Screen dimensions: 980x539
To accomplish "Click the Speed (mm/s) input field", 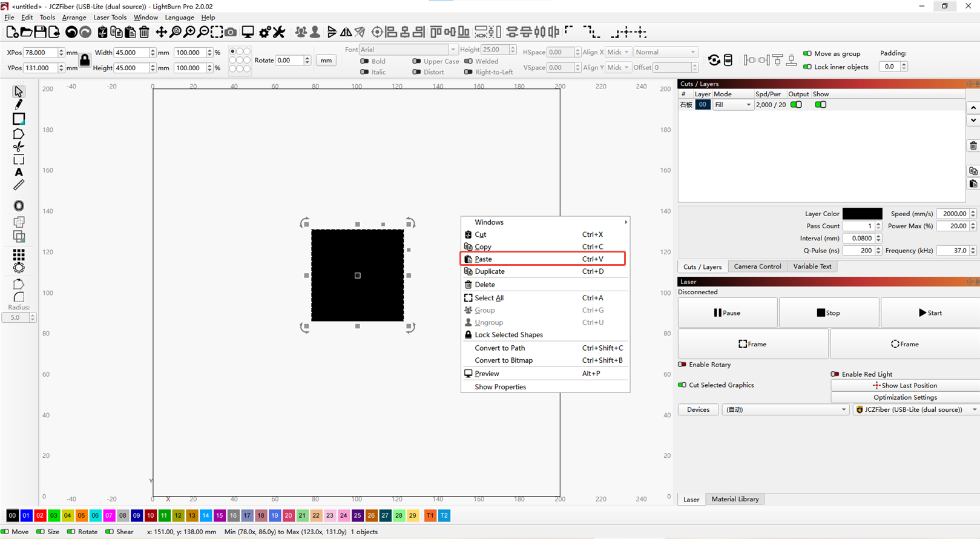I will click(x=953, y=214).
